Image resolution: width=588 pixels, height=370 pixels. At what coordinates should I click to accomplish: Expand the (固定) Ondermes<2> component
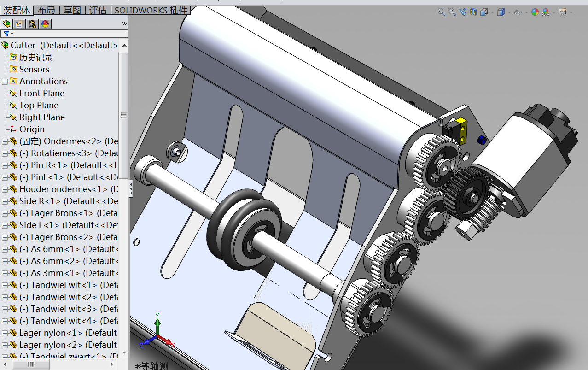(x=5, y=141)
